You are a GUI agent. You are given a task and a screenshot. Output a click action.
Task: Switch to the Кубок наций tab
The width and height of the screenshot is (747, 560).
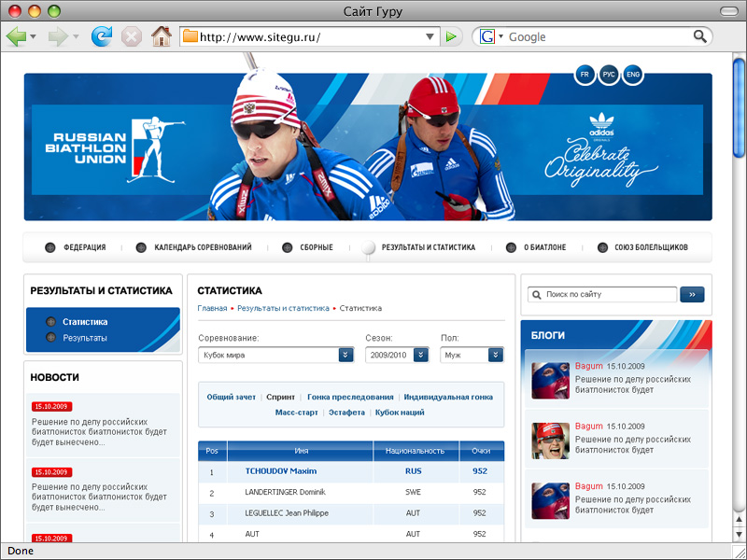click(400, 413)
